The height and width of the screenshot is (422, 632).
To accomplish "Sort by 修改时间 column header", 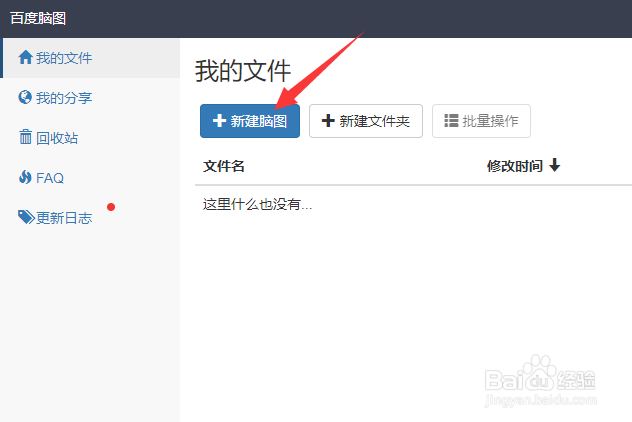I will pyautogui.click(x=515, y=166).
